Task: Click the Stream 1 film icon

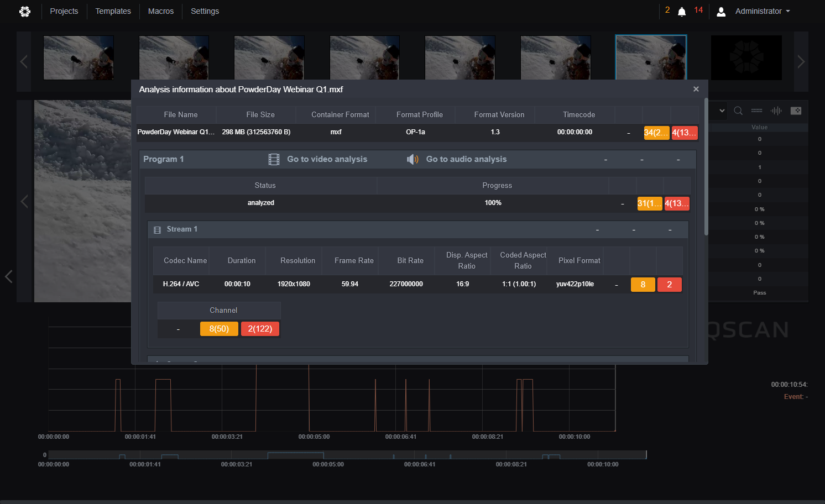Action: (x=157, y=230)
